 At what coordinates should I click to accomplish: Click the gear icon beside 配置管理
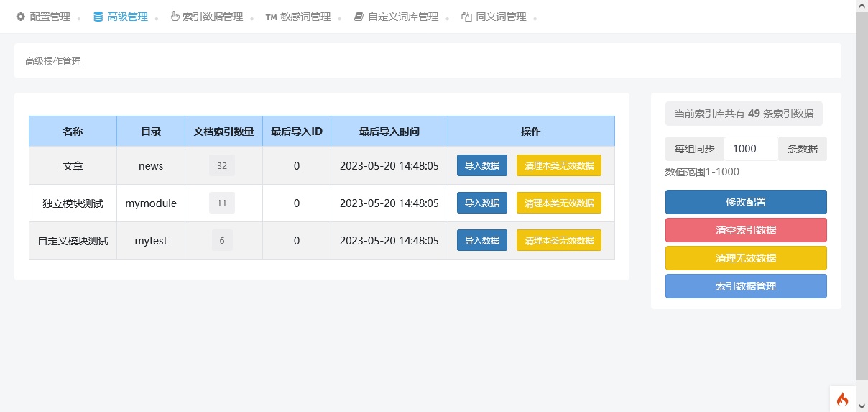coord(20,17)
